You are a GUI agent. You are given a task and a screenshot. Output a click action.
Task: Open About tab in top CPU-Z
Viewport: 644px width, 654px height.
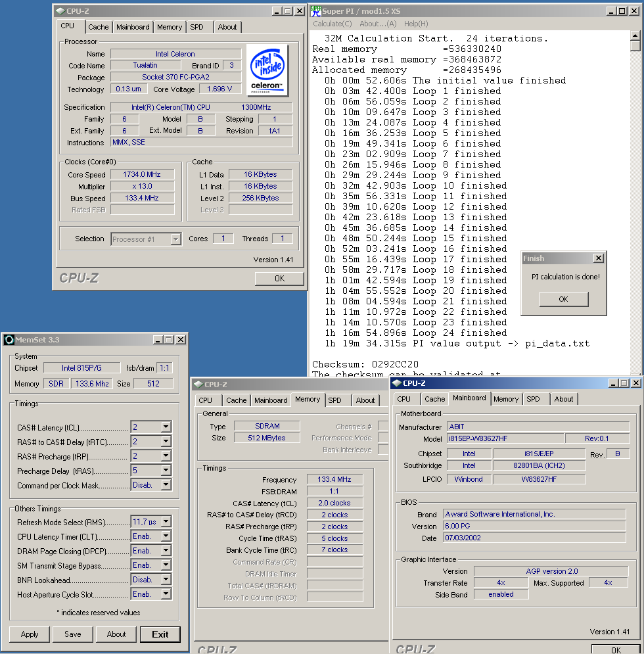click(227, 27)
